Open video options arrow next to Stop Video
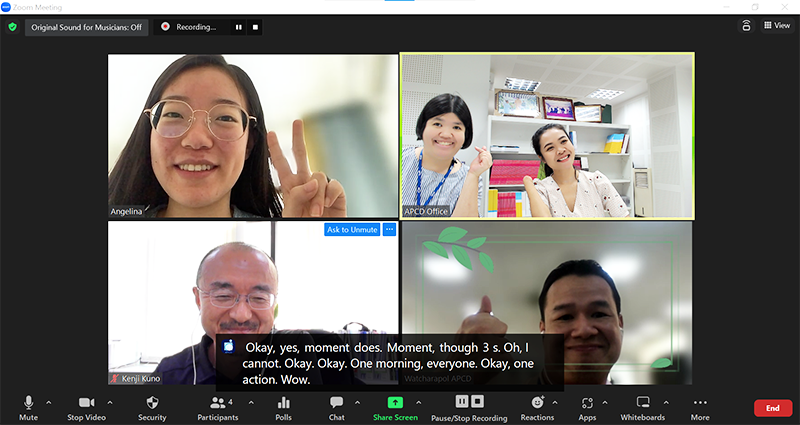 coord(110,403)
